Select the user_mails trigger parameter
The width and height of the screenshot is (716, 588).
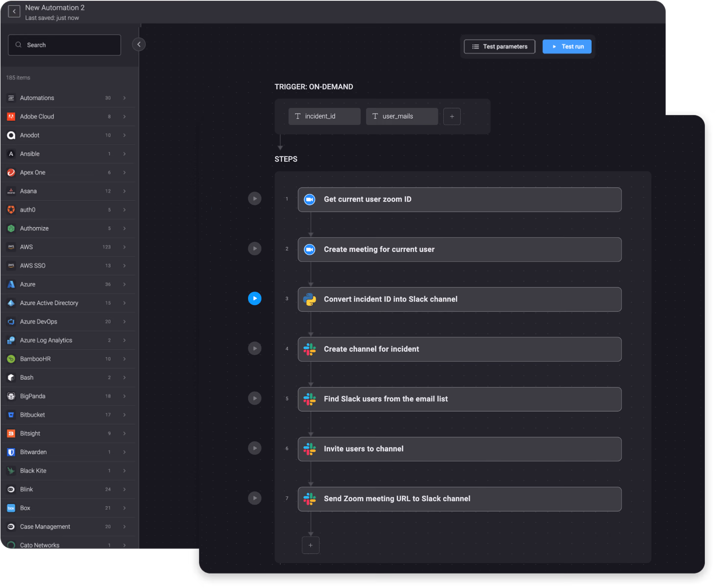coord(402,117)
